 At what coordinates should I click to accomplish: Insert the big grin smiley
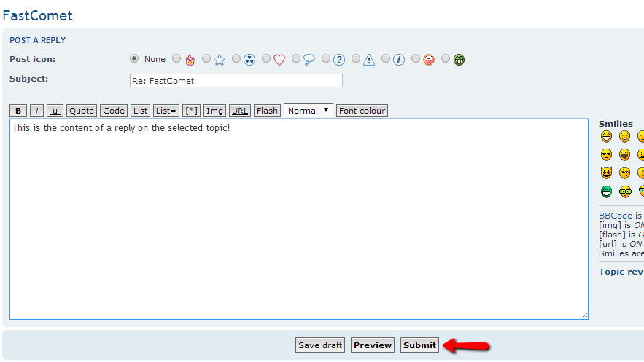coord(606,136)
